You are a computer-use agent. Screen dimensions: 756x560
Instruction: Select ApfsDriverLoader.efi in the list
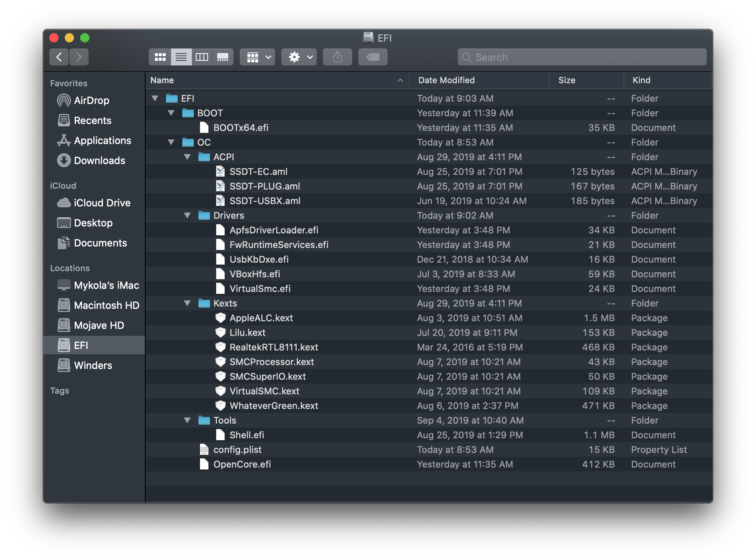[x=429, y=230]
